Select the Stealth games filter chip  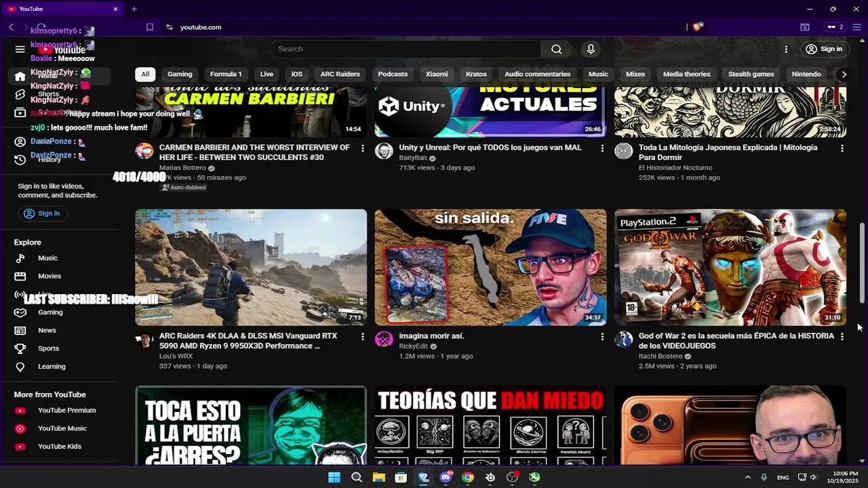751,74
